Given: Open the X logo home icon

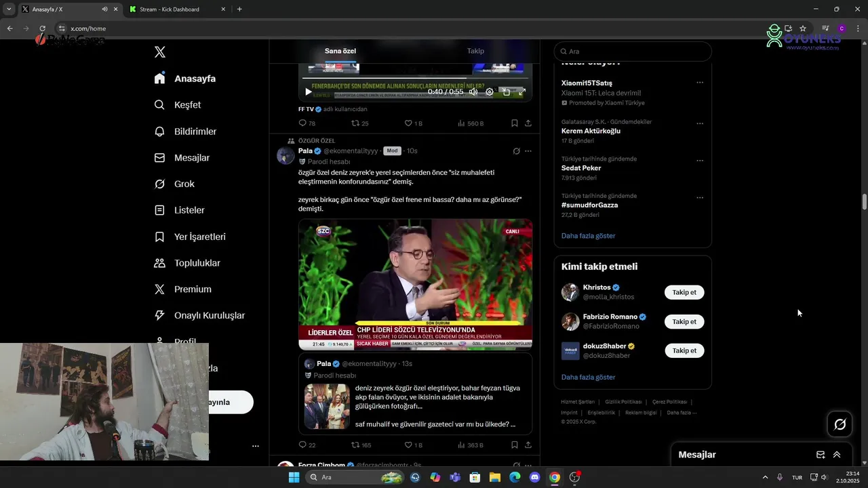Looking at the screenshot, I should (x=160, y=52).
